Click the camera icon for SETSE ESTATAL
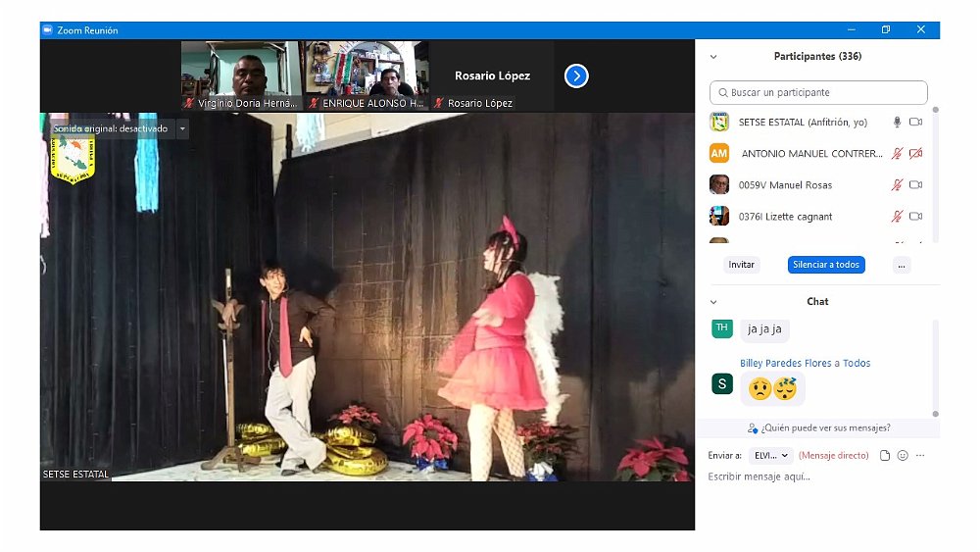 pos(916,123)
